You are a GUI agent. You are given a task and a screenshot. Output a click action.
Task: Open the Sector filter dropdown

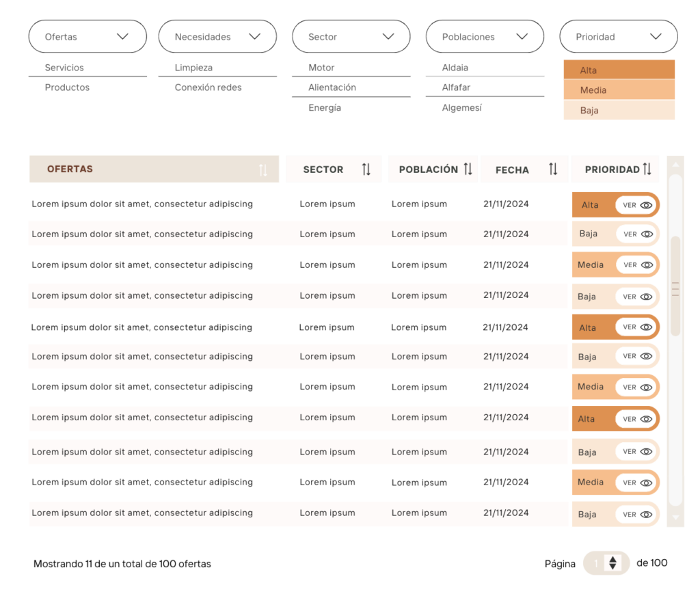point(351,37)
